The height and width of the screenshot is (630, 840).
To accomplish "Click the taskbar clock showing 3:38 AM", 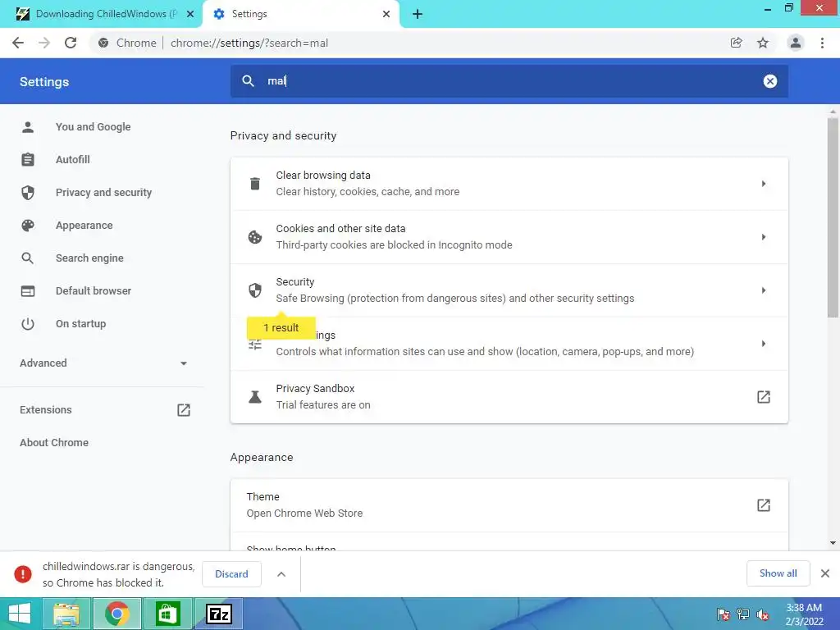I will coord(804,614).
